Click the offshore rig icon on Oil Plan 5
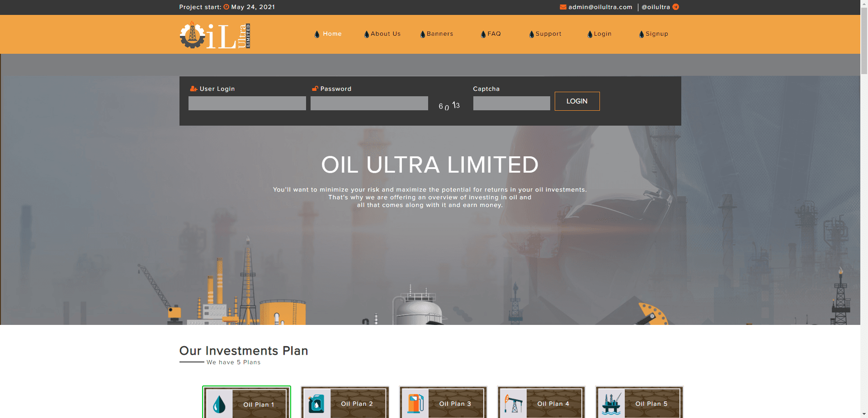 [x=611, y=404]
